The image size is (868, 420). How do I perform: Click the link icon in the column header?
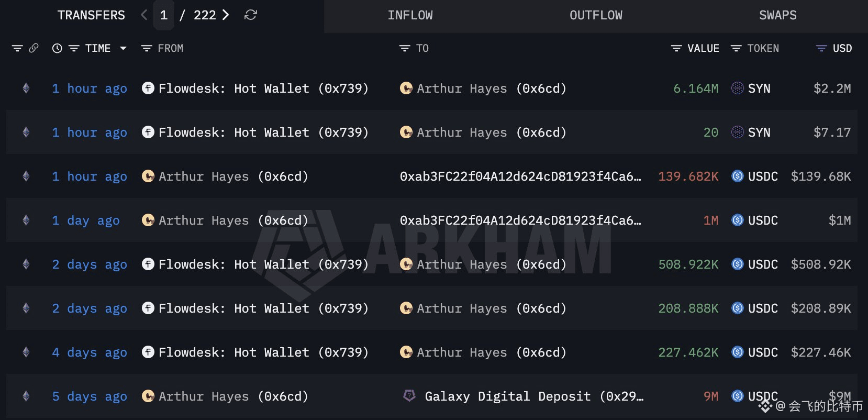[34, 48]
